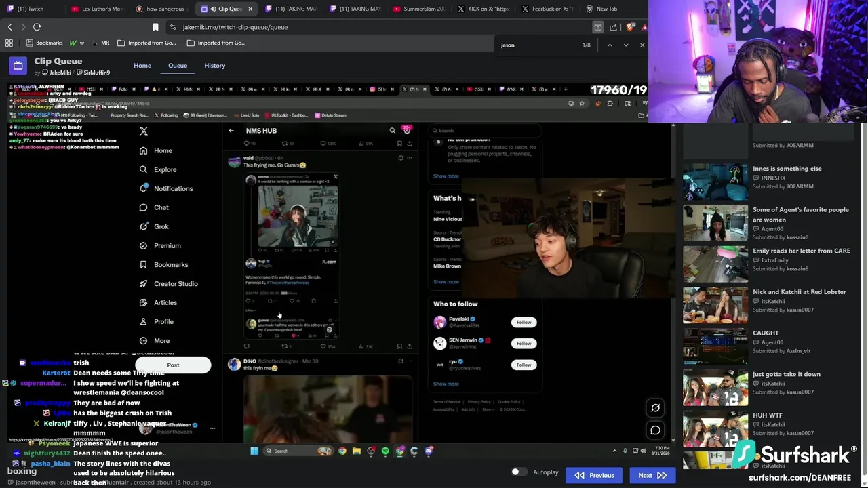Switch to the Home tab in Clip Queue
868x488 pixels.
[142, 66]
